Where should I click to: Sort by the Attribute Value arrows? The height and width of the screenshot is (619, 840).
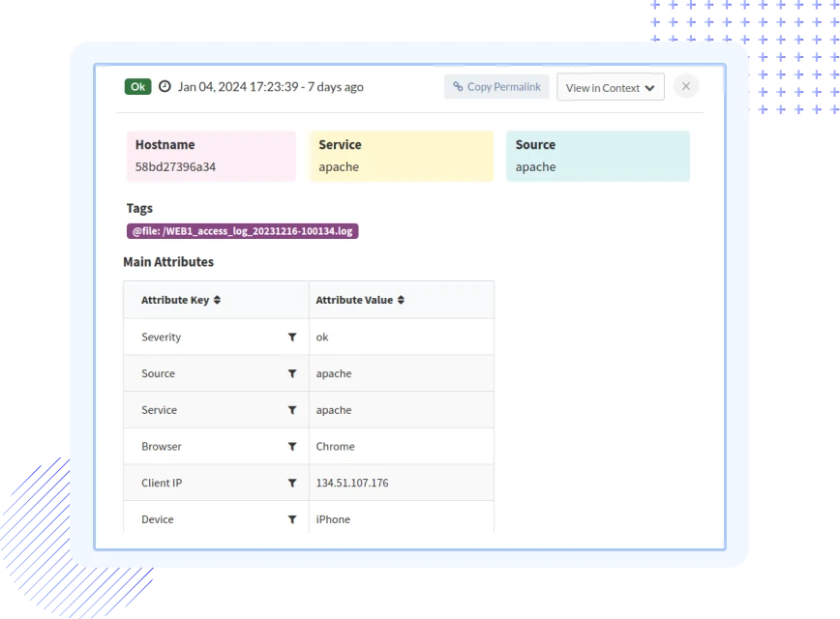pos(401,300)
